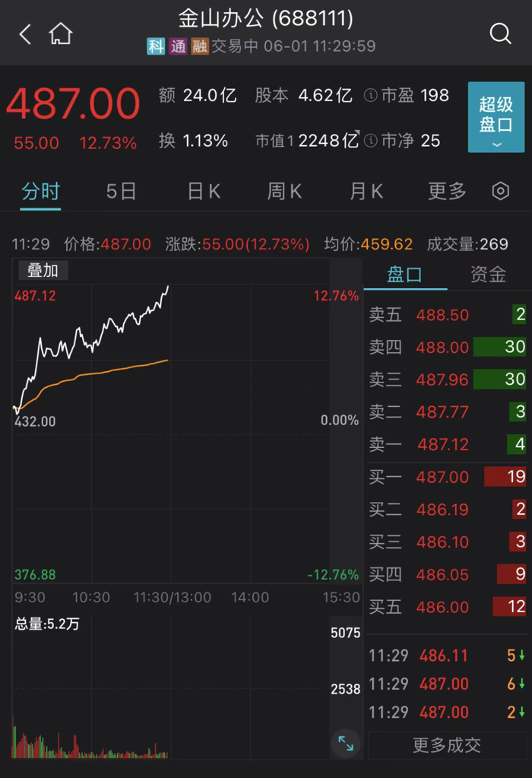Tap the 通 connect badge icon
The height and width of the screenshot is (778, 532).
pos(178,46)
